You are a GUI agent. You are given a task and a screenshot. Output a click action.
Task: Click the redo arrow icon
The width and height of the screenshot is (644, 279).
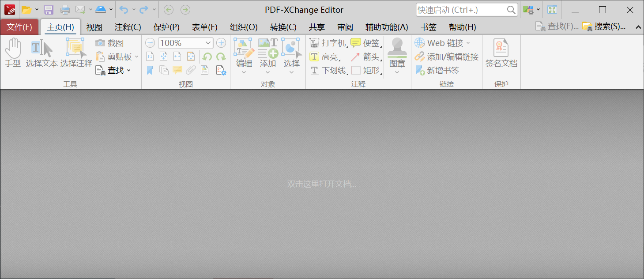[143, 9]
